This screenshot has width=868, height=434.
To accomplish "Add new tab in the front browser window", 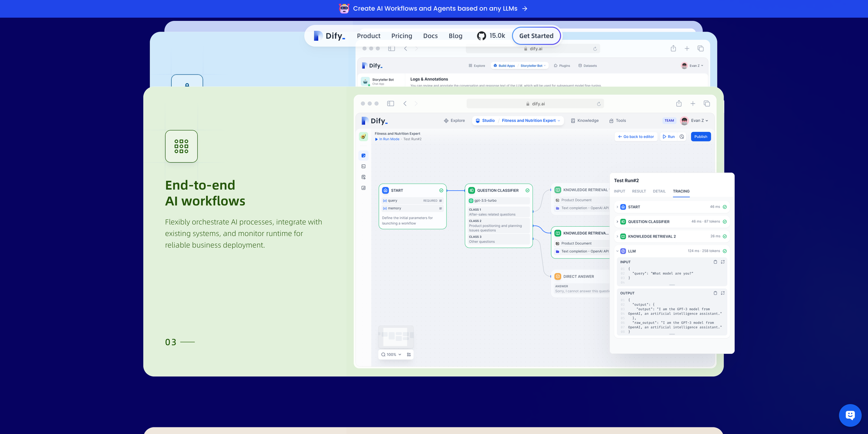I will pyautogui.click(x=693, y=104).
